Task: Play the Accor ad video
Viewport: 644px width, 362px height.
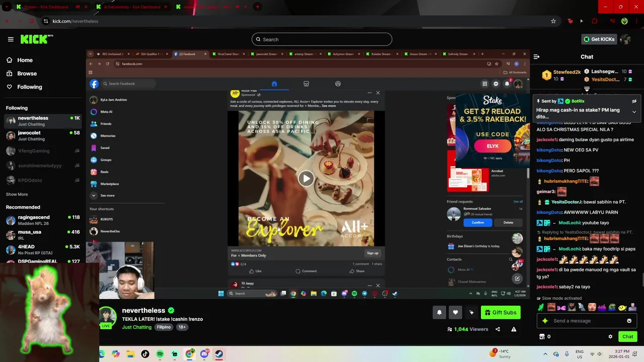Action: coord(306,178)
